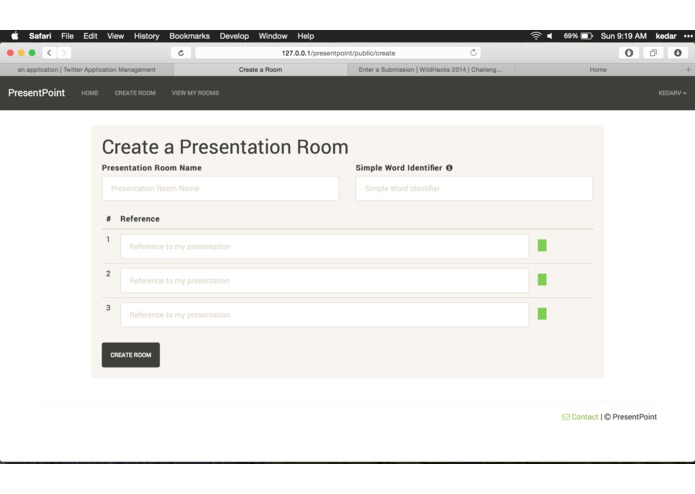Image resolution: width=695 pixels, height=494 pixels.
Task: Click the Simple Word Identifier field
Action: [474, 188]
